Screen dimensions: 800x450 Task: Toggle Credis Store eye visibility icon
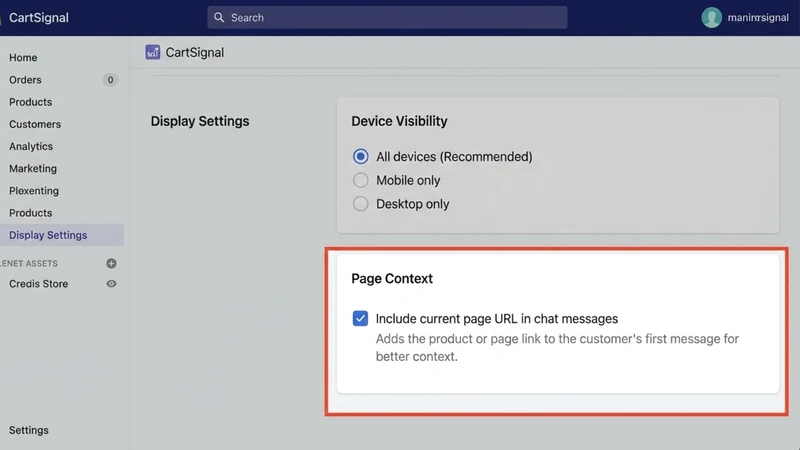click(111, 284)
